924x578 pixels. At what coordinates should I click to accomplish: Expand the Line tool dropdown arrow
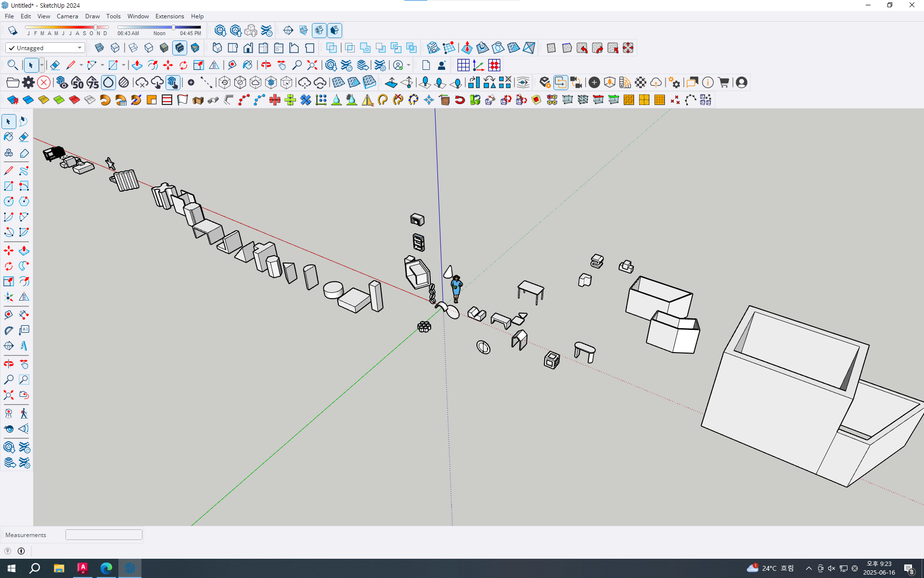(x=81, y=65)
